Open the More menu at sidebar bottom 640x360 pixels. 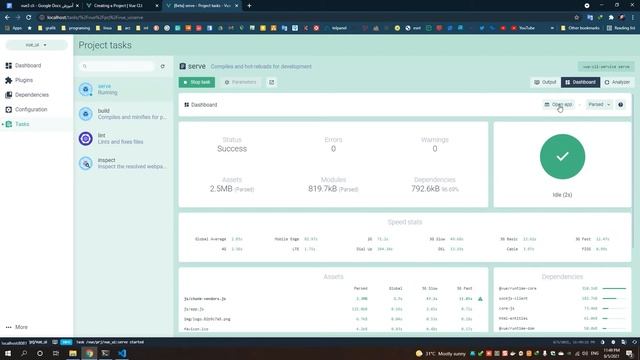coord(17,327)
